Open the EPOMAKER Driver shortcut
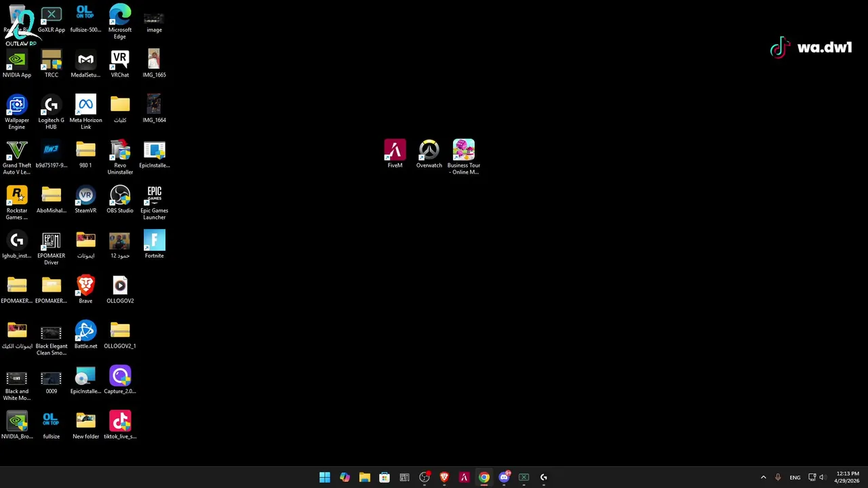Image resolution: width=868 pixels, height=488 pixels. 52,248
